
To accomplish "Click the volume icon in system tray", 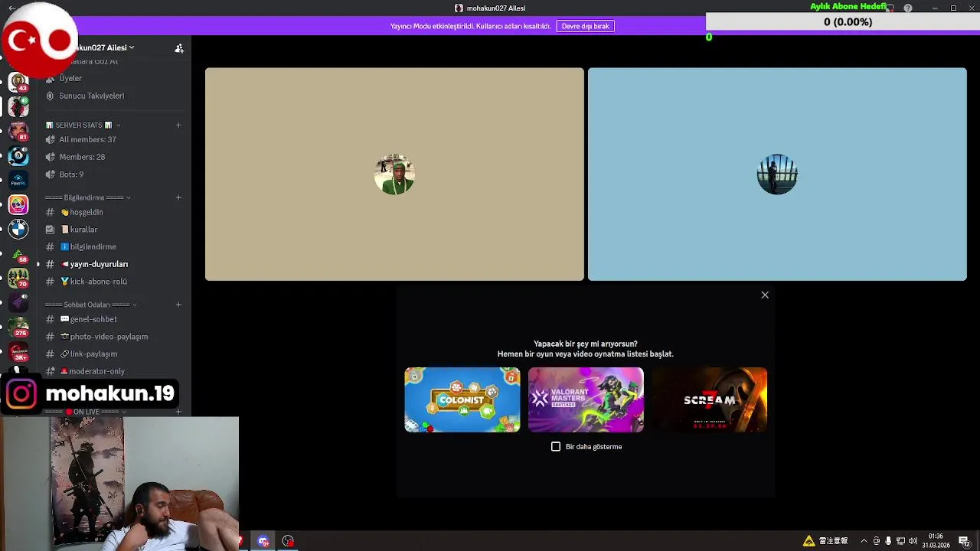I will pyautogui.click(x=913, y=541).
